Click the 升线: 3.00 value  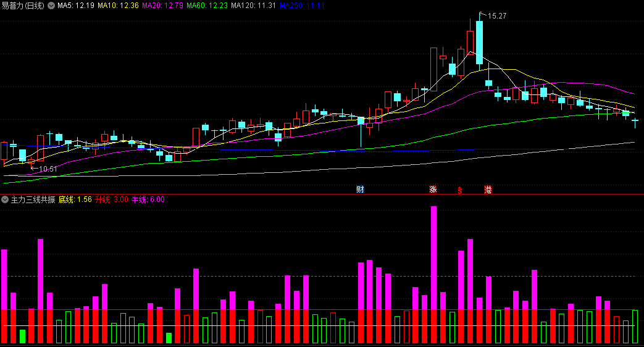point(112,199)
